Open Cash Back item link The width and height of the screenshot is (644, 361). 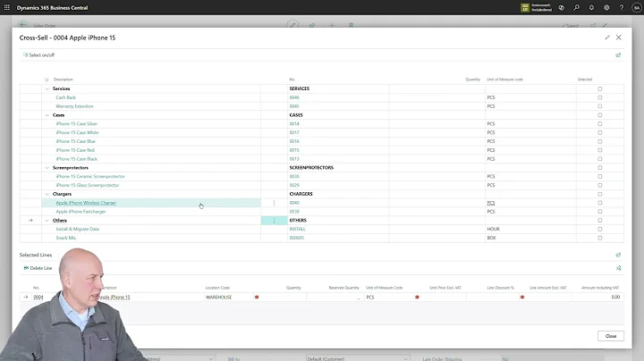click(x=65, y=97)
